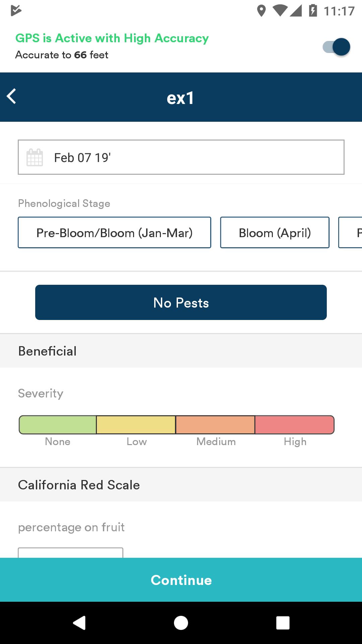
Task: Set severity to High red segment
Action: click(x=295, y=425)
